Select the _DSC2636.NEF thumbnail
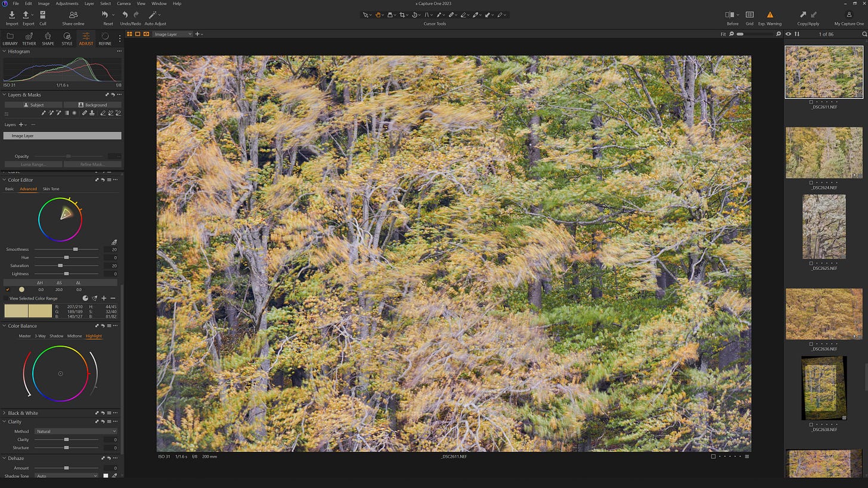Image resolution: width=868 pixels, height=488 pixels. point(824,314)
